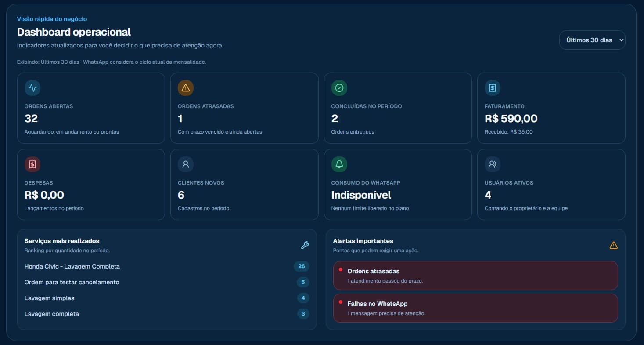Click the Ordens Abertas value 32
Image resolution: width=644 pixels, height=345 pixels.
(x=31, y=119)
